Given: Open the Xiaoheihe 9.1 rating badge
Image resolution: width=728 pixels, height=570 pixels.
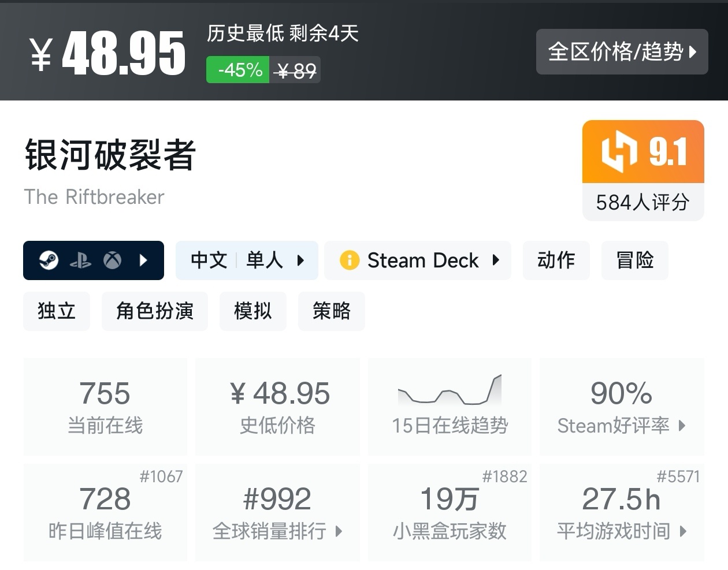Looking at the screenshot, I should pos(643,152).
